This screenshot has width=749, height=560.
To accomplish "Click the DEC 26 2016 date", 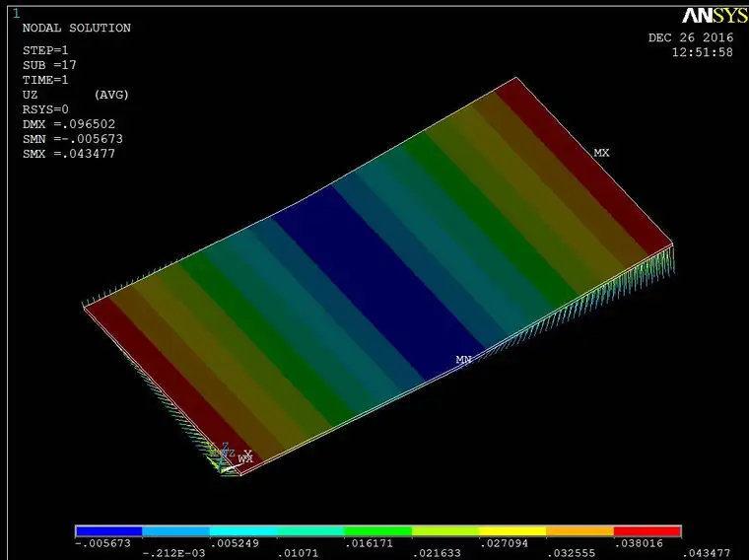I will point(691,37).
